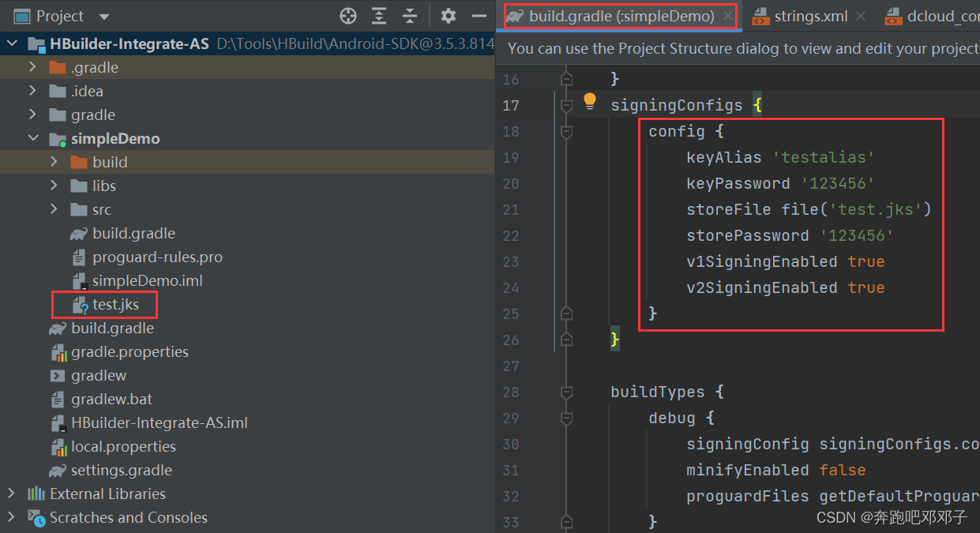Place cursor on keyAlias 'testalias' text
This screenshot has width=980, height=533.
pyautogui.click(x=780, y=157)
